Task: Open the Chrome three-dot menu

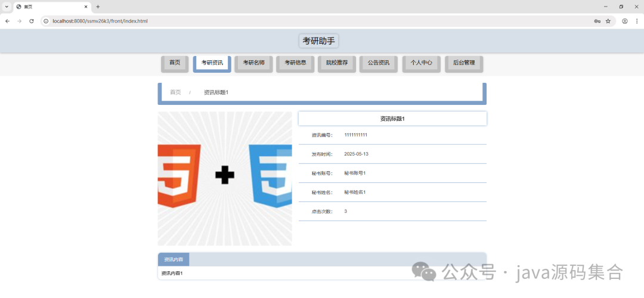Action: [637, 21]
